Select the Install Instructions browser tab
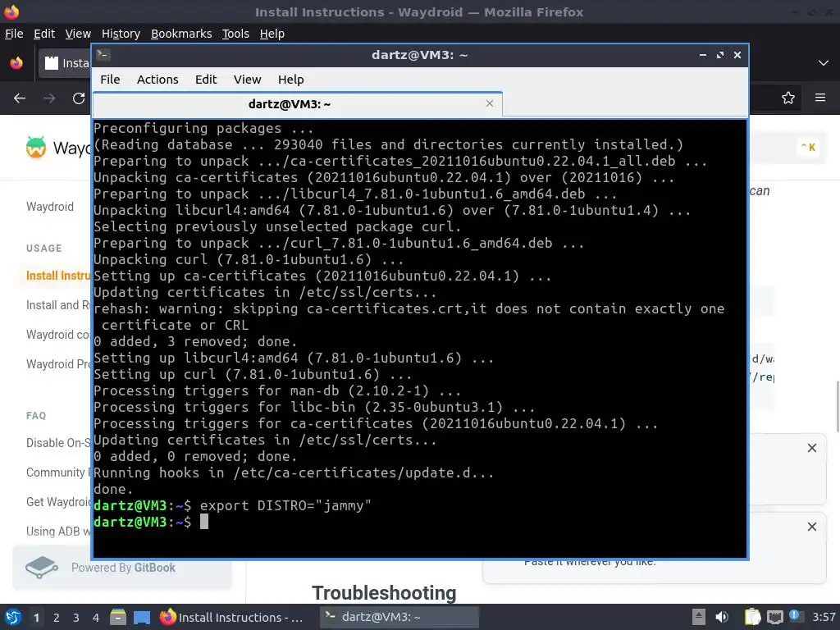 [65, 63]
